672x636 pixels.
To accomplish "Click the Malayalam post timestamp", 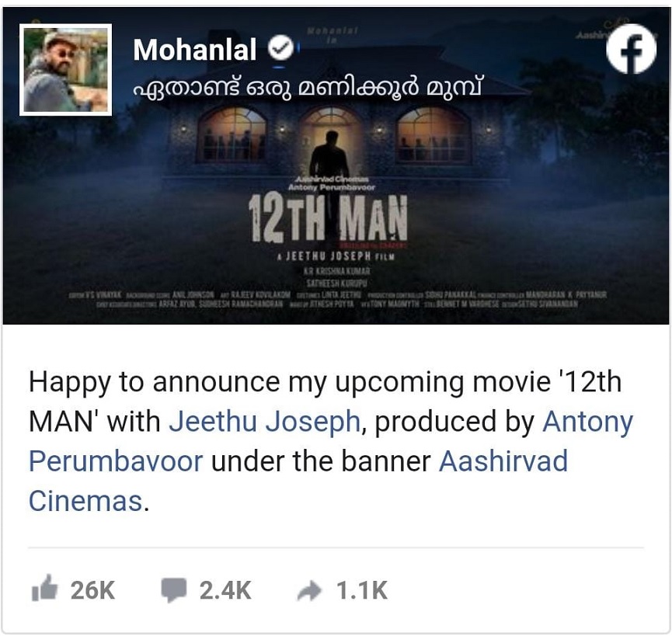I will tap(308, 88).
